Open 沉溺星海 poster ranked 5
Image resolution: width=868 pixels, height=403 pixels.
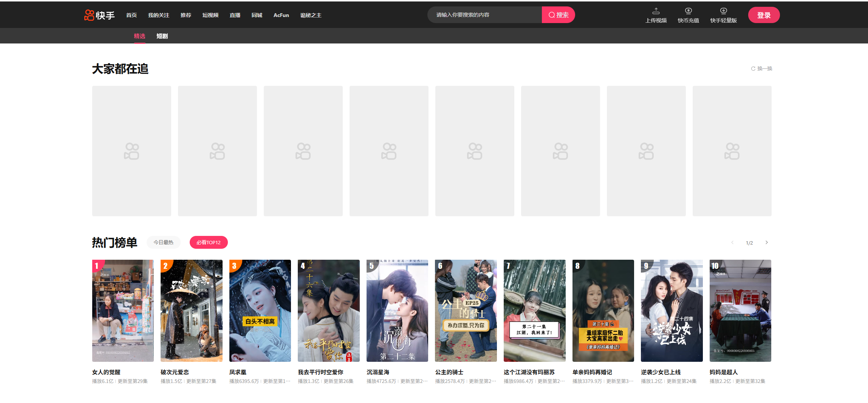pyautogui.click(x=397, y=311)
